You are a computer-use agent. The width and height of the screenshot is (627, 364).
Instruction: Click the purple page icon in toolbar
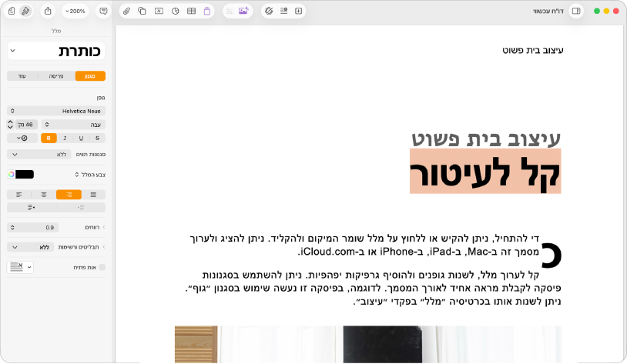207,12
